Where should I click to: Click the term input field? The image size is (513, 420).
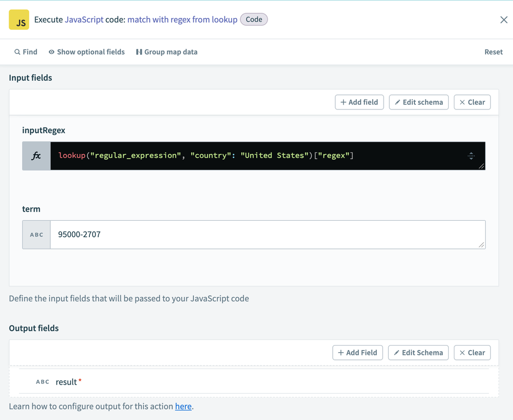tap(267, 235)
